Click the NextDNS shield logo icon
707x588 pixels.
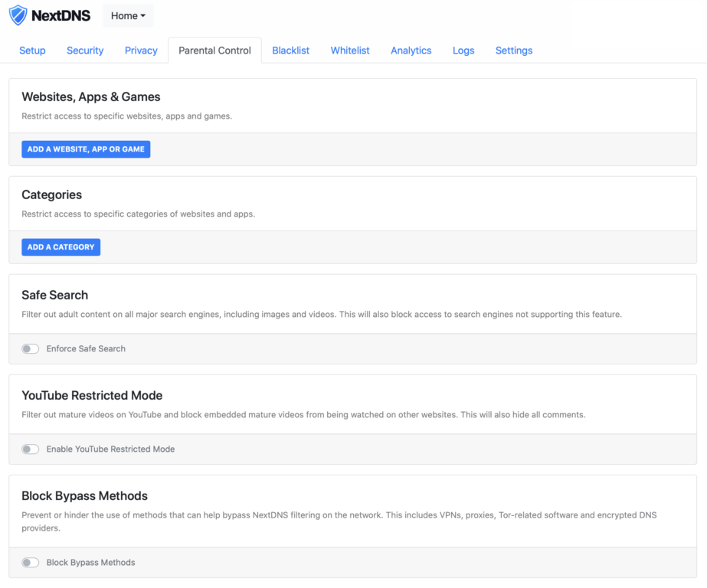18,15
